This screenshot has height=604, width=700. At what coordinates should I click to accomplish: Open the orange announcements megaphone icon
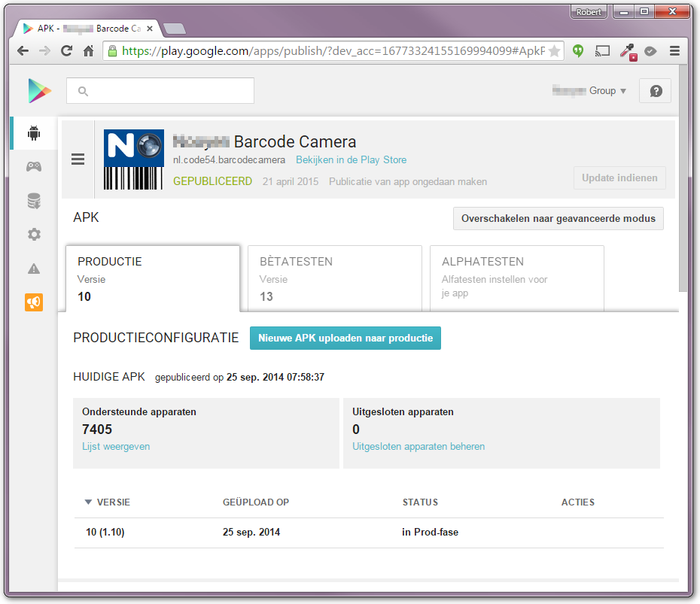pyautogui.click(x=34, y=302)
